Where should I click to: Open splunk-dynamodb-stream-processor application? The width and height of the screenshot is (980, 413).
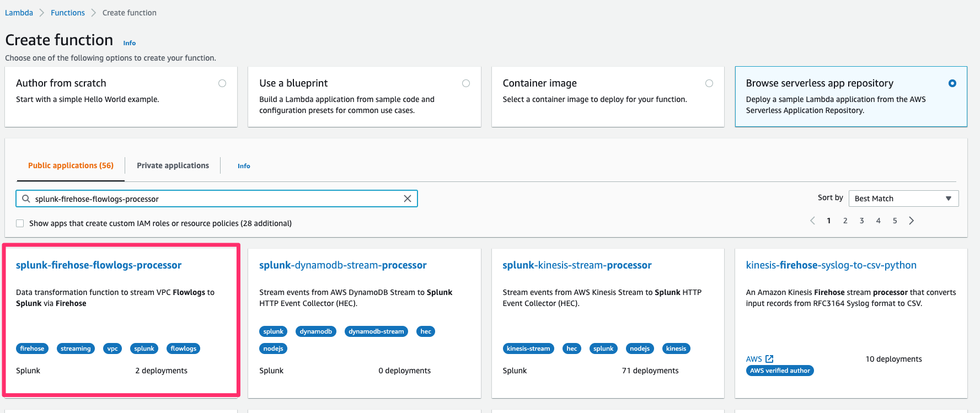(343, 265)
